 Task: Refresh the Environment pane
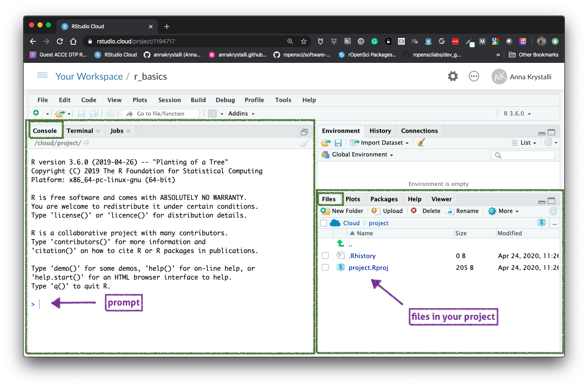click(548, 142)
